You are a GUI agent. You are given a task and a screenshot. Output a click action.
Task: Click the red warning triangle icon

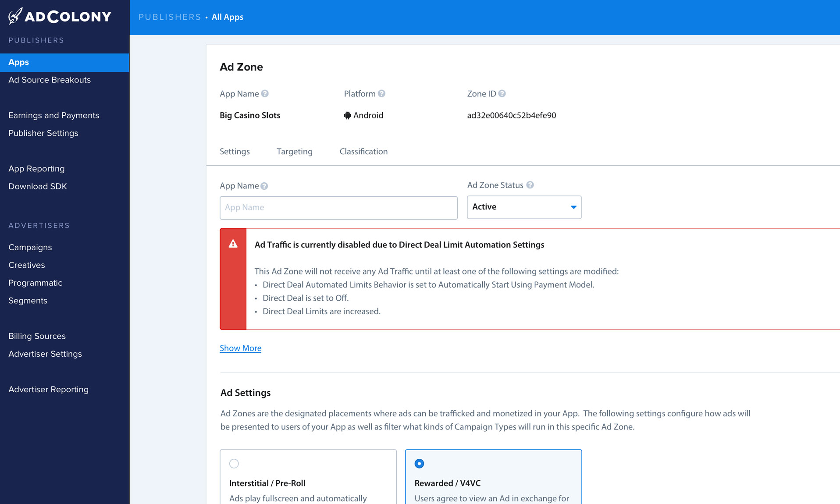tap(233, 244)
